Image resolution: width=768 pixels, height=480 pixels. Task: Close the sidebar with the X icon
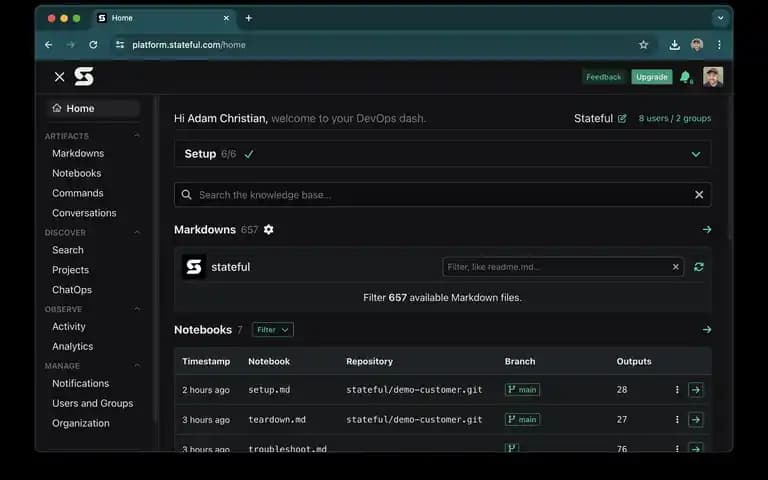pyautogui.click(x=59, y=77)
